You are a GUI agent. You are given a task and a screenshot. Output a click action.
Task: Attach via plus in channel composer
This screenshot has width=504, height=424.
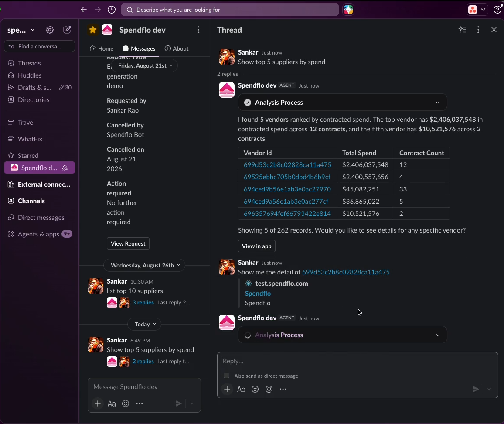[98, 403]
